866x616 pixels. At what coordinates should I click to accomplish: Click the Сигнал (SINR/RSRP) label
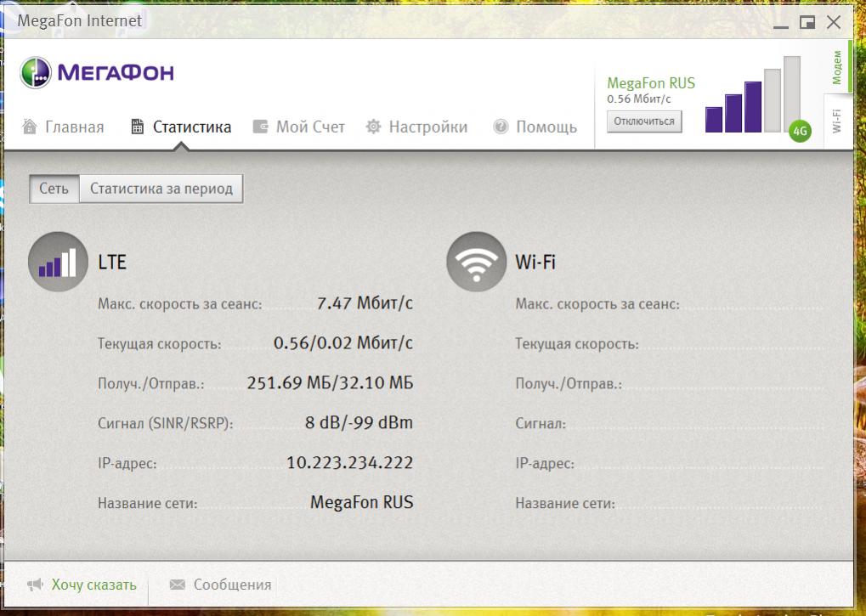click(x=166, y=423)
